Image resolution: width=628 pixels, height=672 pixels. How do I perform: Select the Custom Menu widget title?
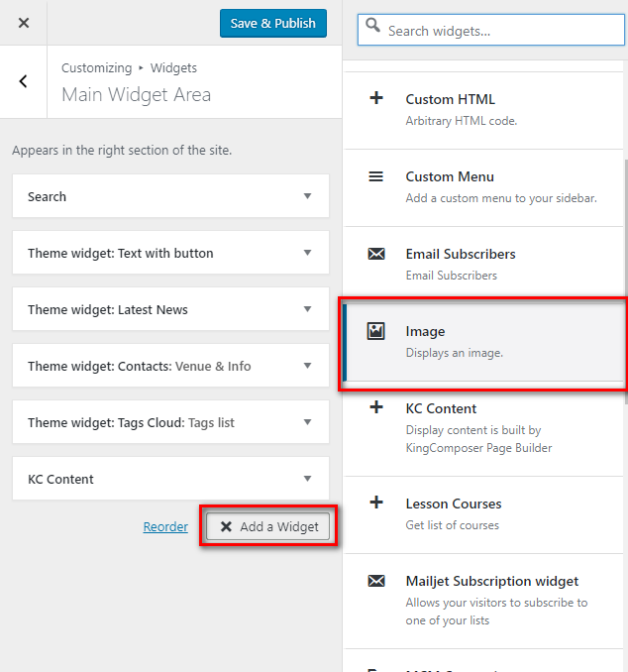tap(450, 176)
